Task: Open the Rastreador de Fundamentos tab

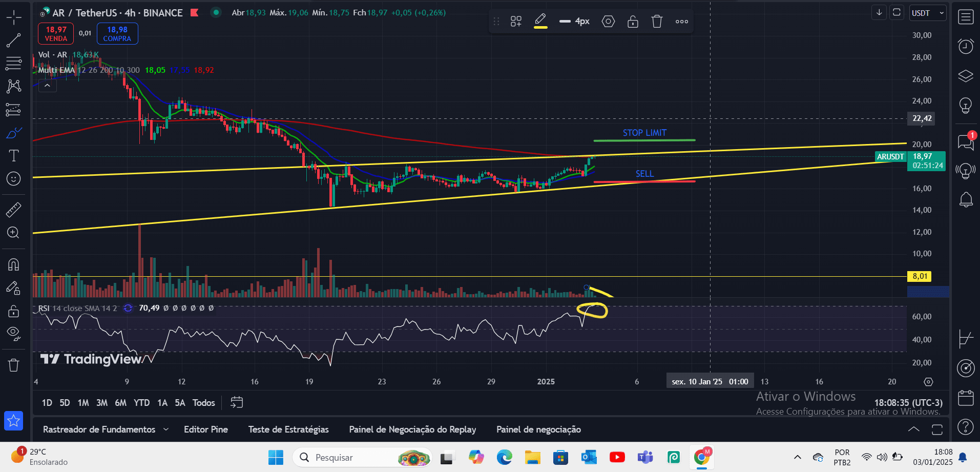Action: coord(99,429)
